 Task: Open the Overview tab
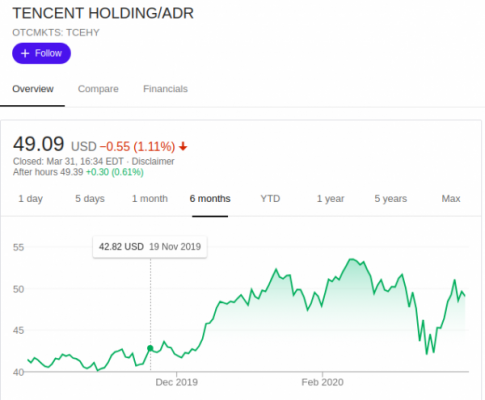33,89
